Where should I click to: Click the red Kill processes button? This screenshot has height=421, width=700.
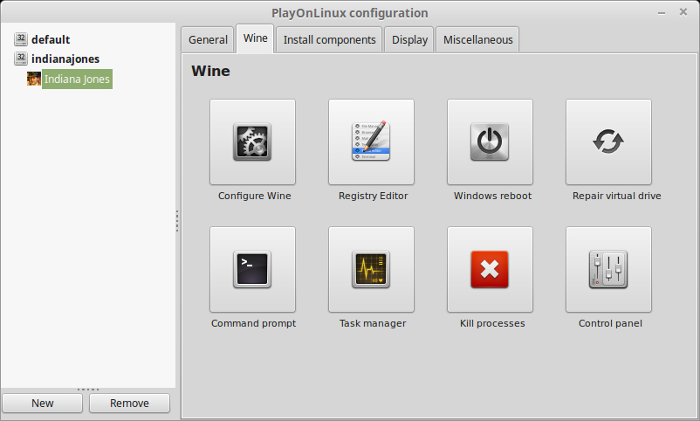click(x=490, y=269)
